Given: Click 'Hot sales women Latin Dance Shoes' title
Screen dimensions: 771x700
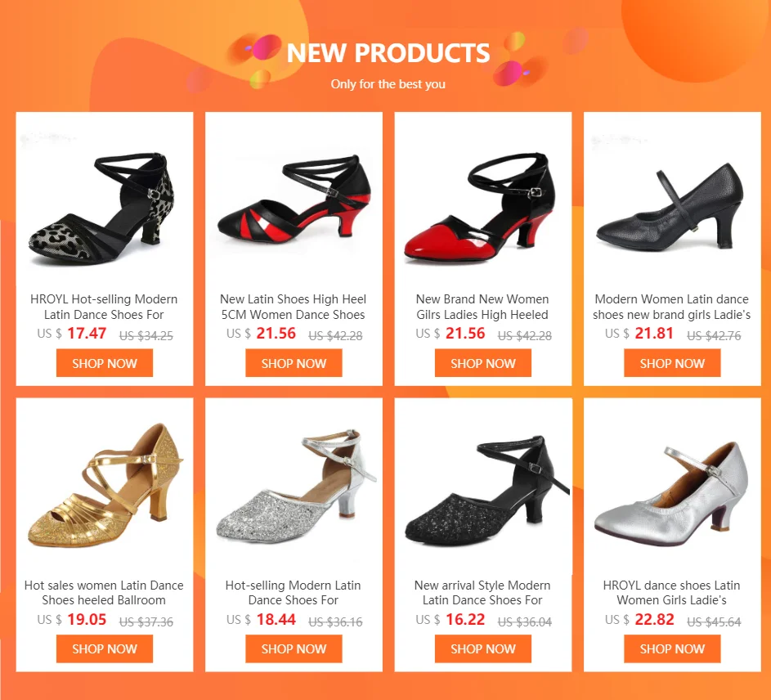Looking at the screenshot, I should click(x=104, y=592).
